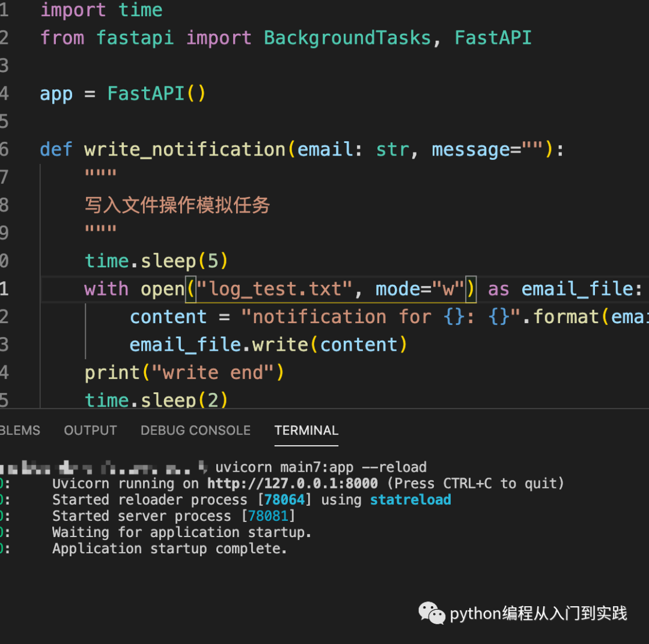Click the Chinese docstring text

click(x=177, y=205)
